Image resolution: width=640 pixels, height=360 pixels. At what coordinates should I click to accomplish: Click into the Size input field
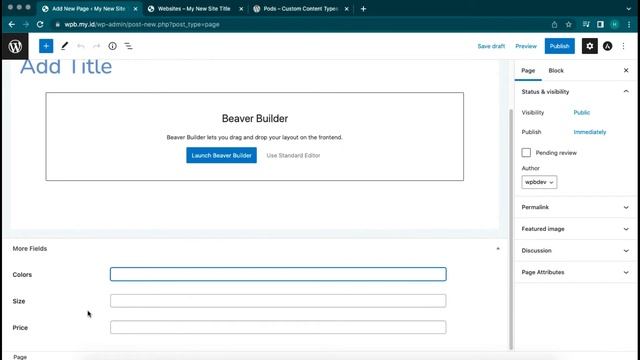[x=278, y=301]
